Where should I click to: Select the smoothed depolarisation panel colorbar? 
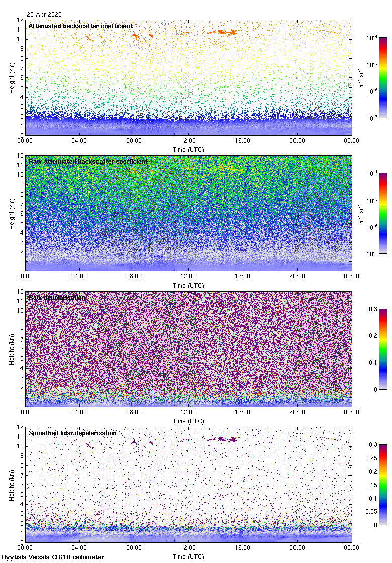pyautogui.click(x=383, y=485)
